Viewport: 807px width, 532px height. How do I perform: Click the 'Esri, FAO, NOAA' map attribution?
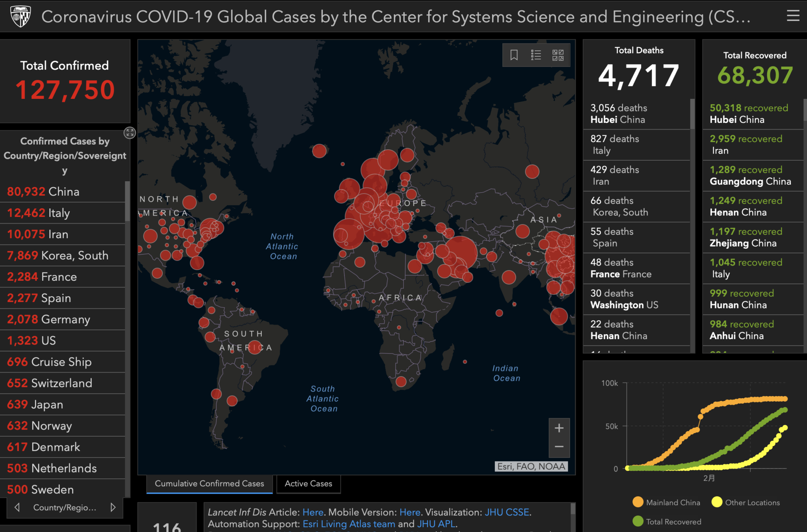coord(531,467)
